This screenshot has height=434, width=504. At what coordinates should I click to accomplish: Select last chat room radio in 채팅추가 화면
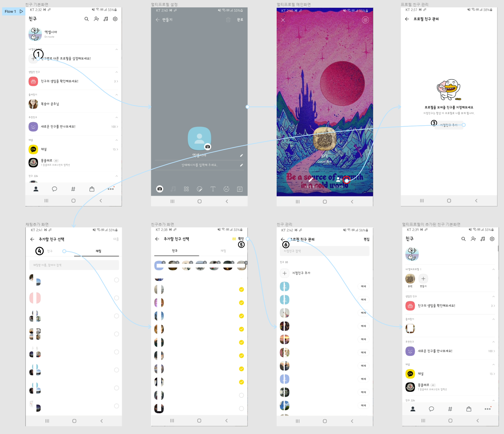(116, 406)
